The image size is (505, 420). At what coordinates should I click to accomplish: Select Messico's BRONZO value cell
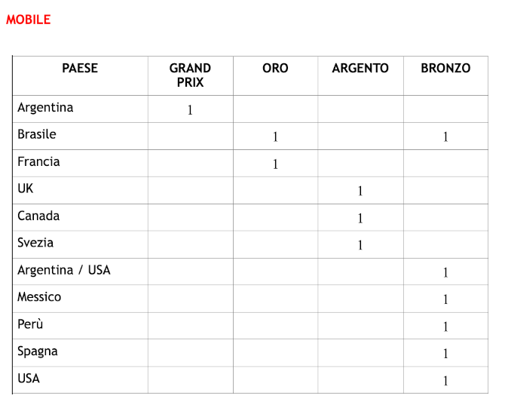coord(446,299)
